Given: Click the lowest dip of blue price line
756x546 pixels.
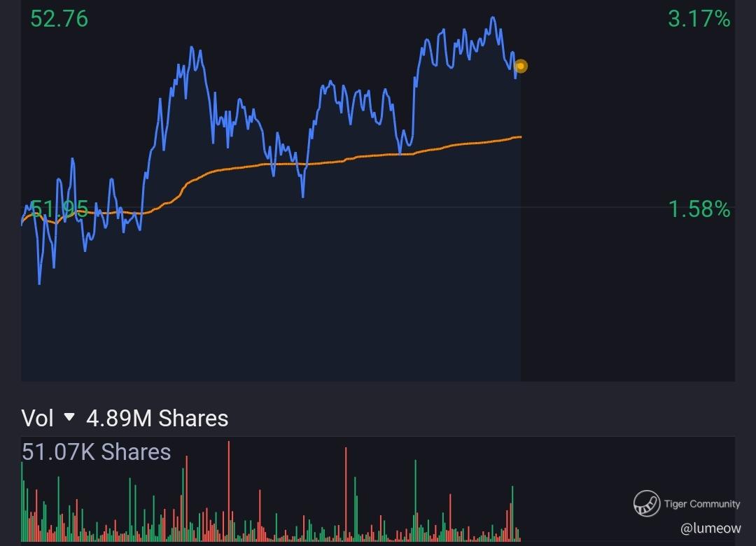Looking at the screenshot, I should (x=39, y=283).
